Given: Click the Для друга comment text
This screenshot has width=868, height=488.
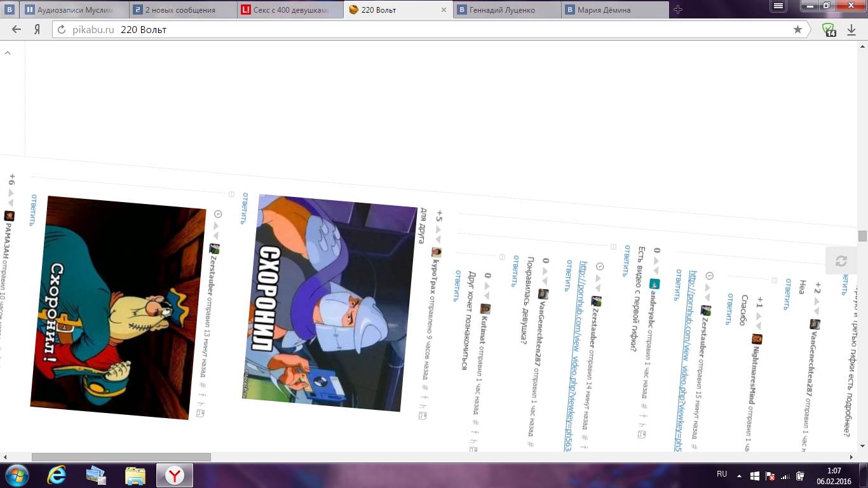Looking at the screenshot, I should (x=422, y=226).
